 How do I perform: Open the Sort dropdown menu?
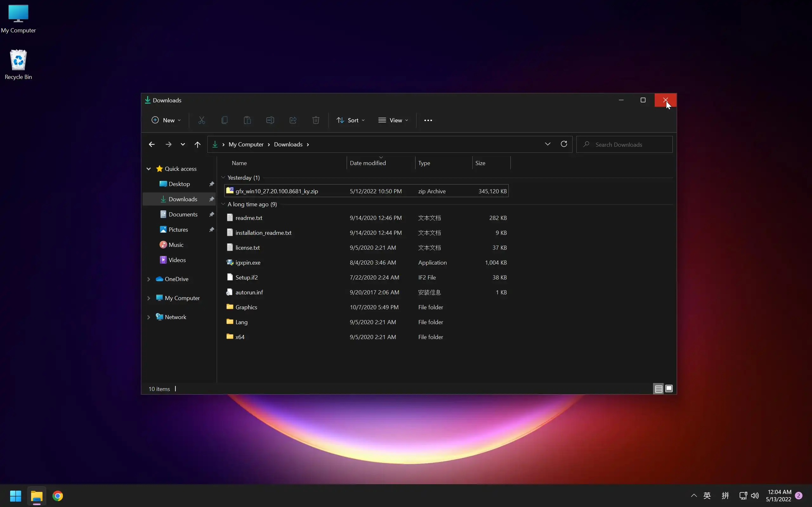(350, 120)
